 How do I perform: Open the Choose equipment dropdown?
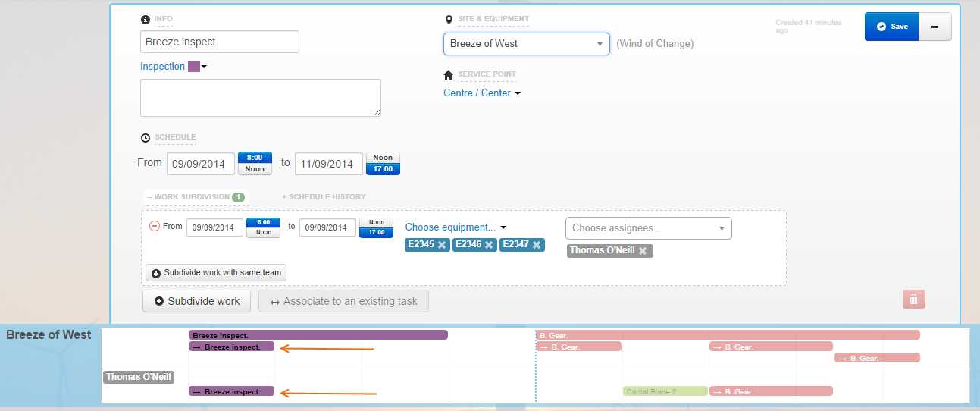pos(456,227)
